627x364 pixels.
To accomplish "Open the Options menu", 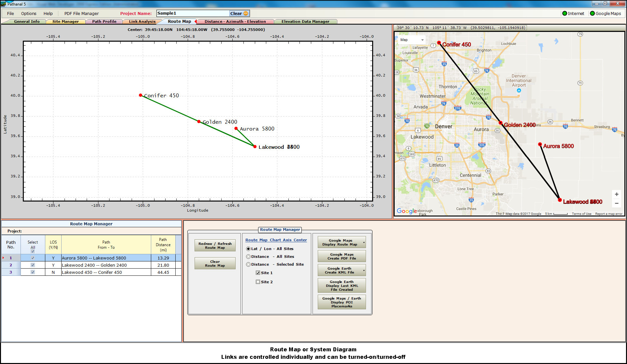I will point(29,13).
